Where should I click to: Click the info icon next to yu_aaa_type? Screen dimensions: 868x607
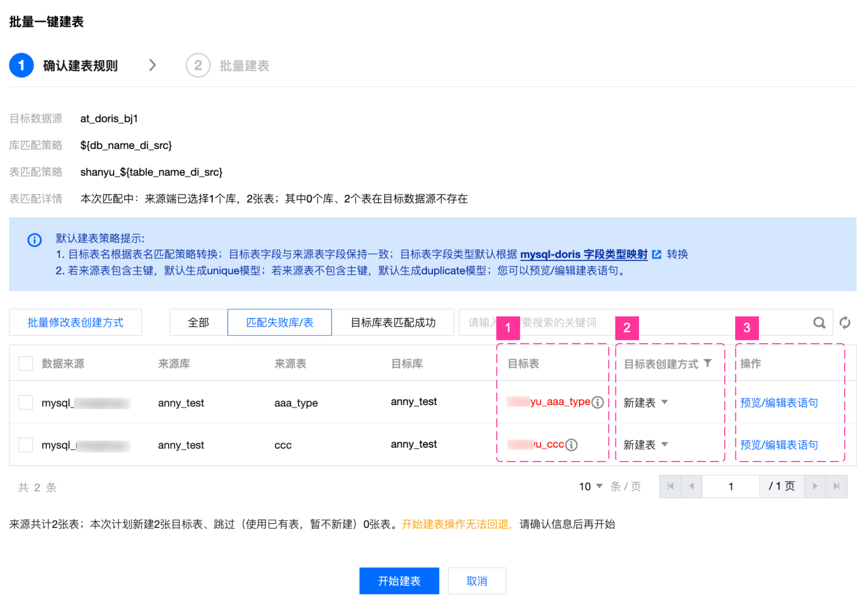click(x=597, y=402)
